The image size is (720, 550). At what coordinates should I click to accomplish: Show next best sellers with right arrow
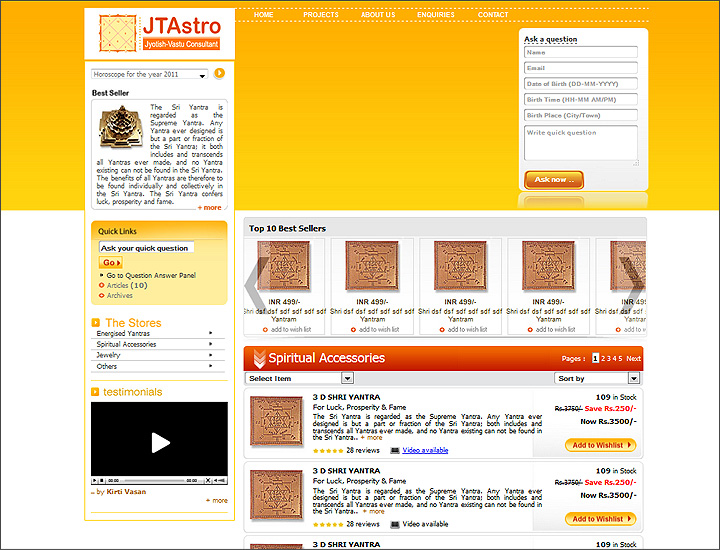634,285
